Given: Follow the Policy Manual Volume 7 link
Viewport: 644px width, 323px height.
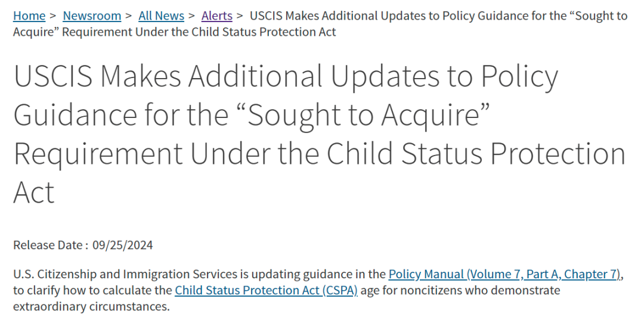Looking at the screenshot, I should [504, 274].
